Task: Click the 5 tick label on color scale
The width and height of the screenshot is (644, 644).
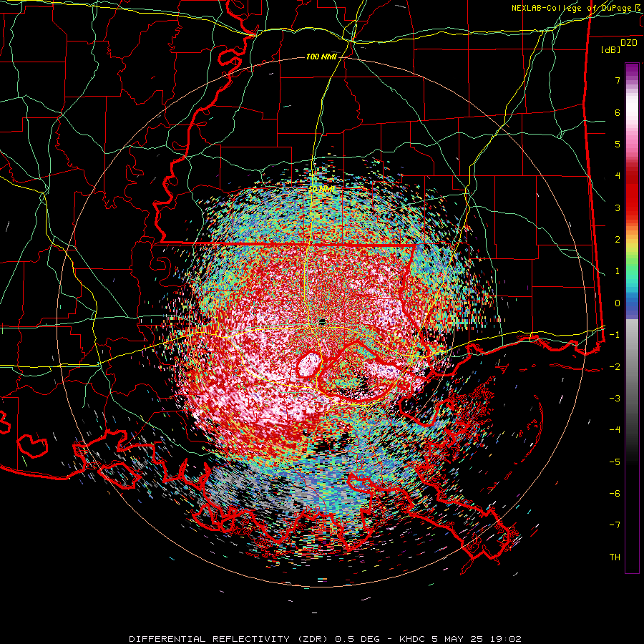Action: coord(618,144)
